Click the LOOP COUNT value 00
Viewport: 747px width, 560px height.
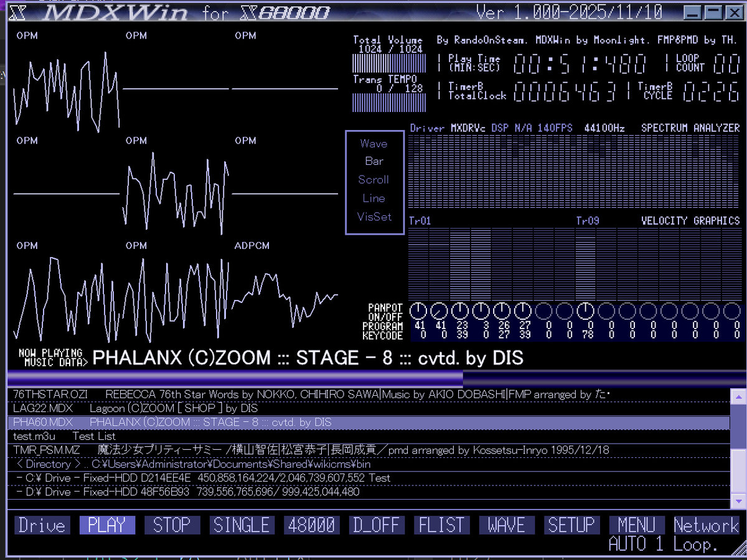pyautogui.click(x=726, y=64)
